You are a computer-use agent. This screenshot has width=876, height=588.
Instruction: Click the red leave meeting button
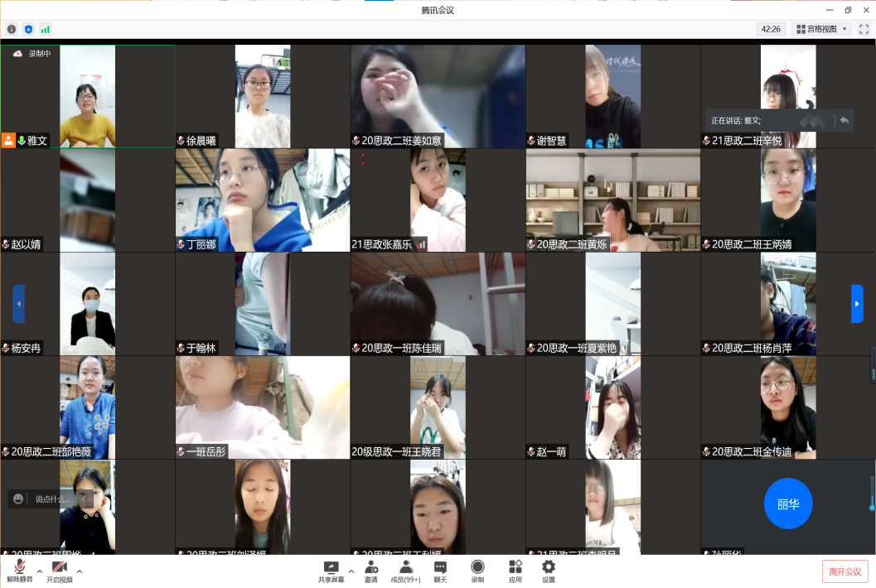pos(845,571)
